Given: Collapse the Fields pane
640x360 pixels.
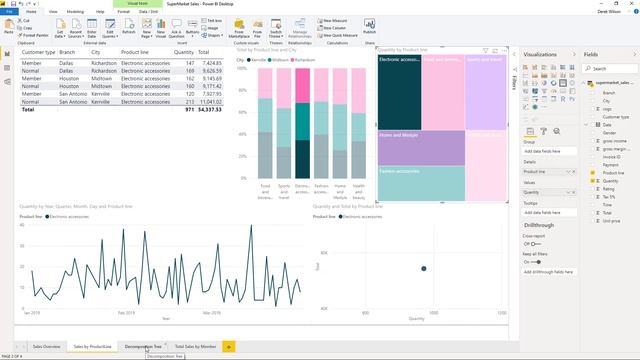Looking at the screenshot, I should pos(635,54).
